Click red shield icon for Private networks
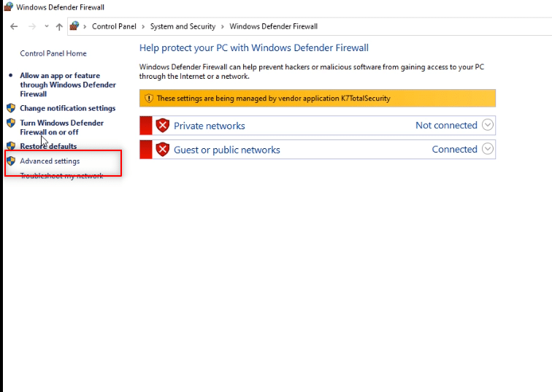 point(163,126)
